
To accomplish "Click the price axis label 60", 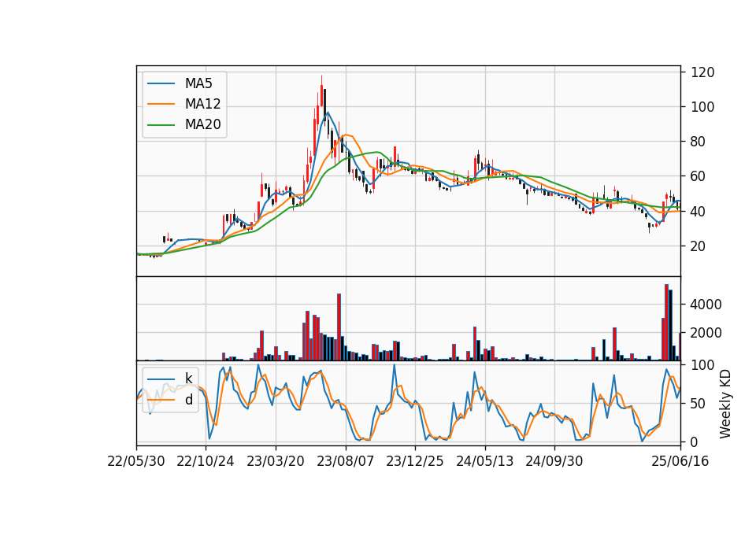I will click(x=699, y=176).
